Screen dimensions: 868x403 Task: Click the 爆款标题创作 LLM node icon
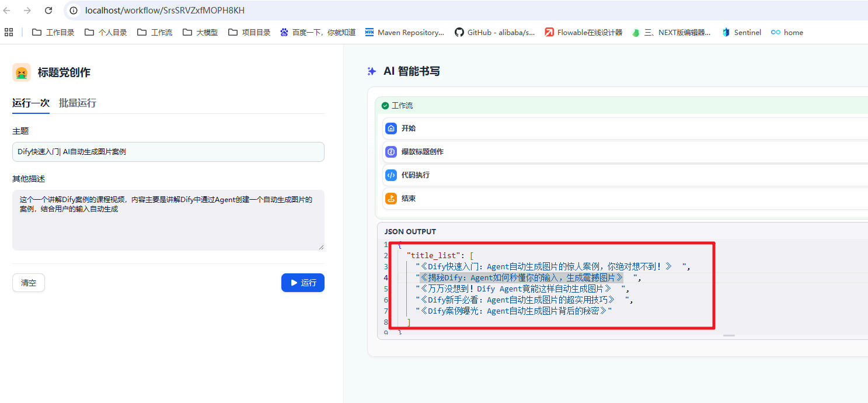point(391,152)
